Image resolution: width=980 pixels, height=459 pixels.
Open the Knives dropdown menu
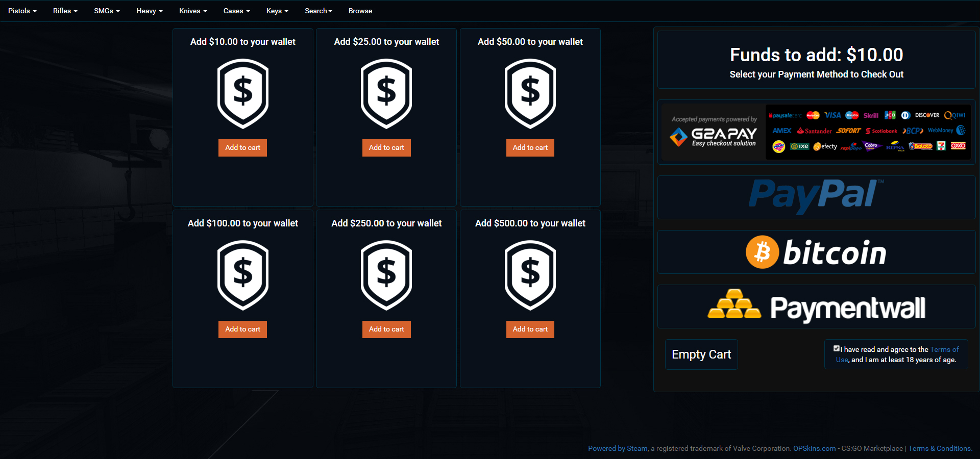point(192,11)
